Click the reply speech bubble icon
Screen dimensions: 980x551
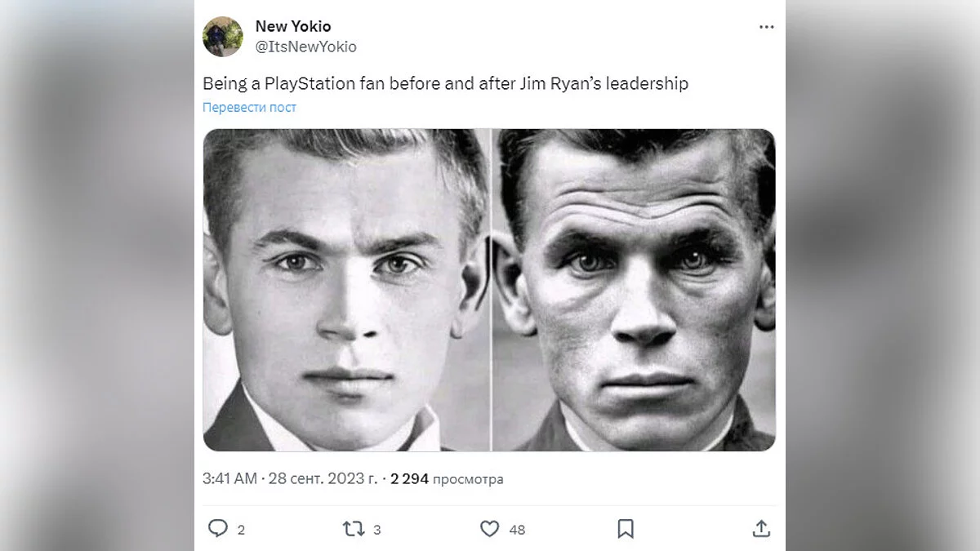pyautogui.click(x=217, y=529)
